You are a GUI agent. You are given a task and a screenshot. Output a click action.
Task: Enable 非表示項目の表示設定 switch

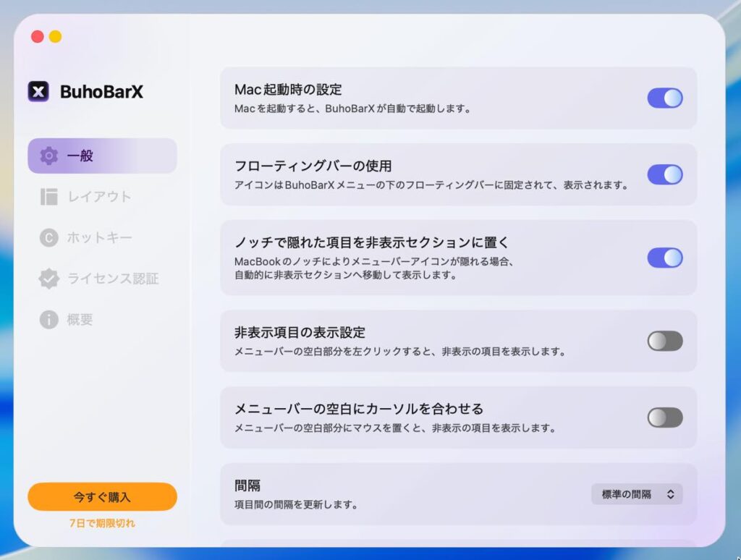pyautogui.click(x=664, y=341)
